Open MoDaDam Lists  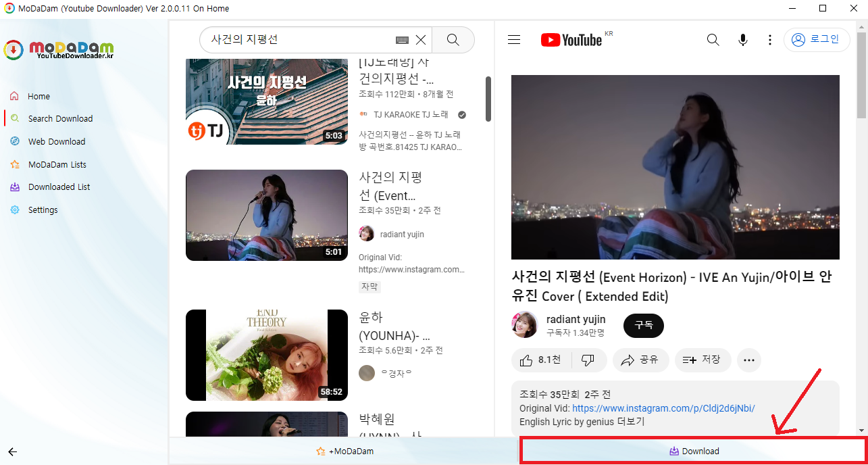point(57,164)
